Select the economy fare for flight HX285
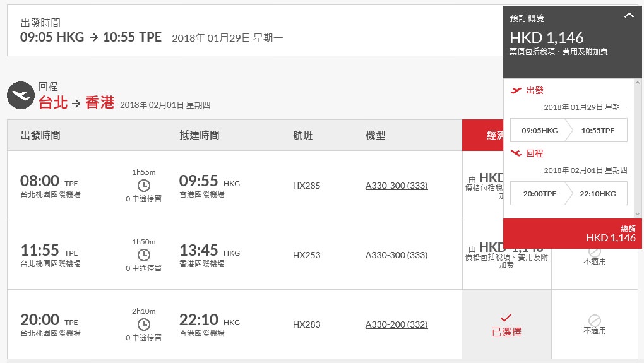This screenshot has width=644, height=363. (x=483, y=186)
